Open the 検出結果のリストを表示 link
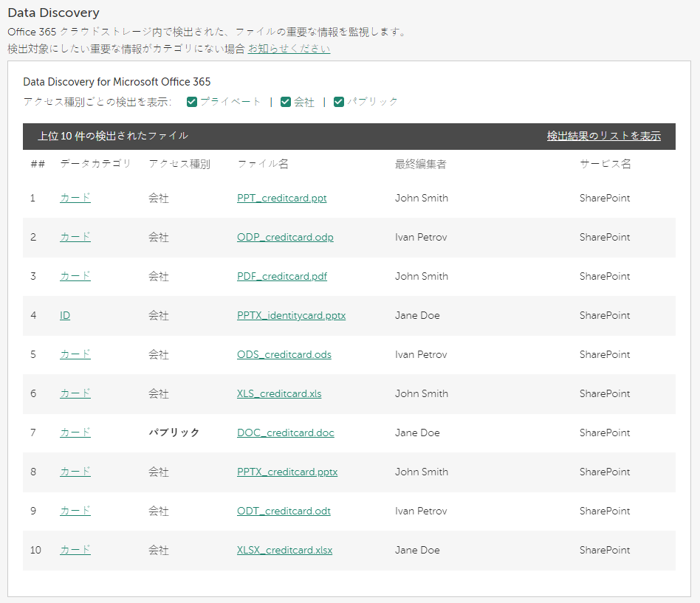The height and width of the screenshot is (603, 700). pos(604,136)
